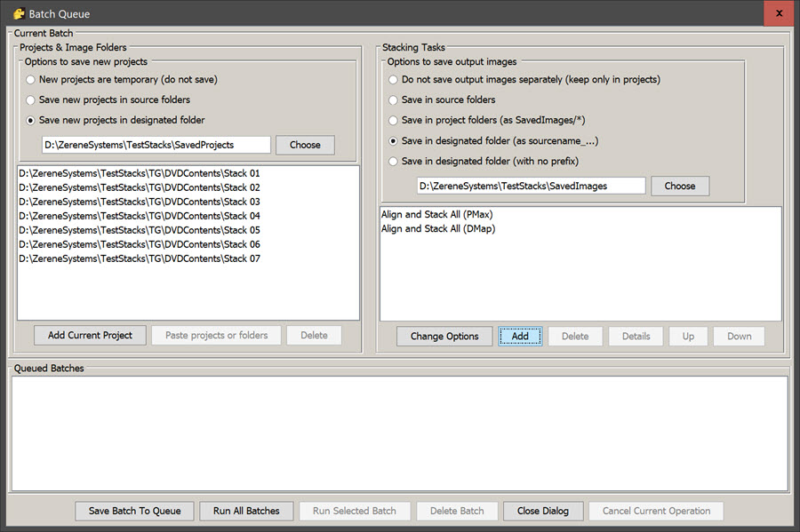The width and height of the screenshot is (800, 532).
Task: Click the Close Dialog button
Action: tap(542, 511)
